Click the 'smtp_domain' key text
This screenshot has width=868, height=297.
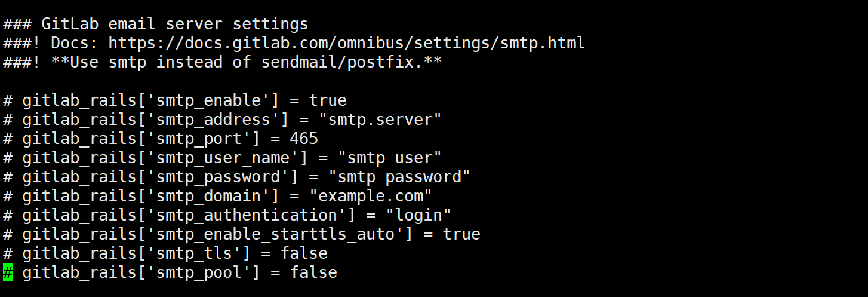coord(208,196)
